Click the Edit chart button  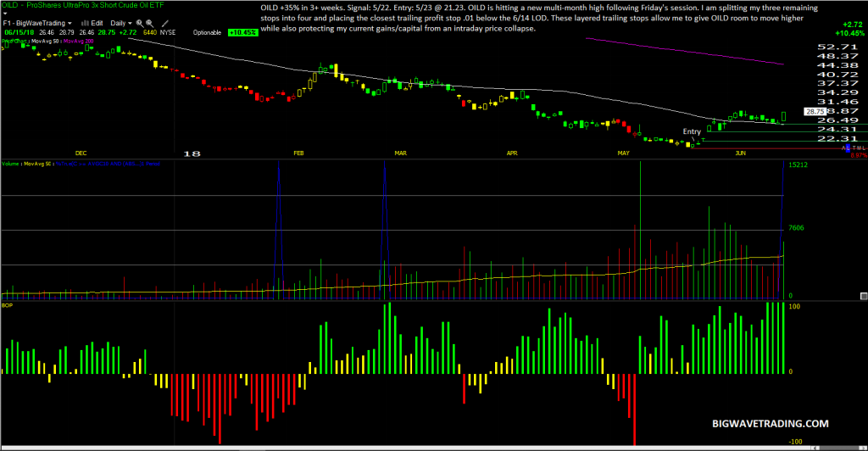tap(97, 23)
